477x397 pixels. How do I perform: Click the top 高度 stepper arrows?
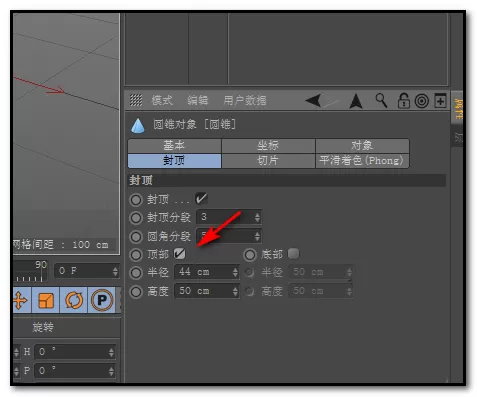click(235, 291)
